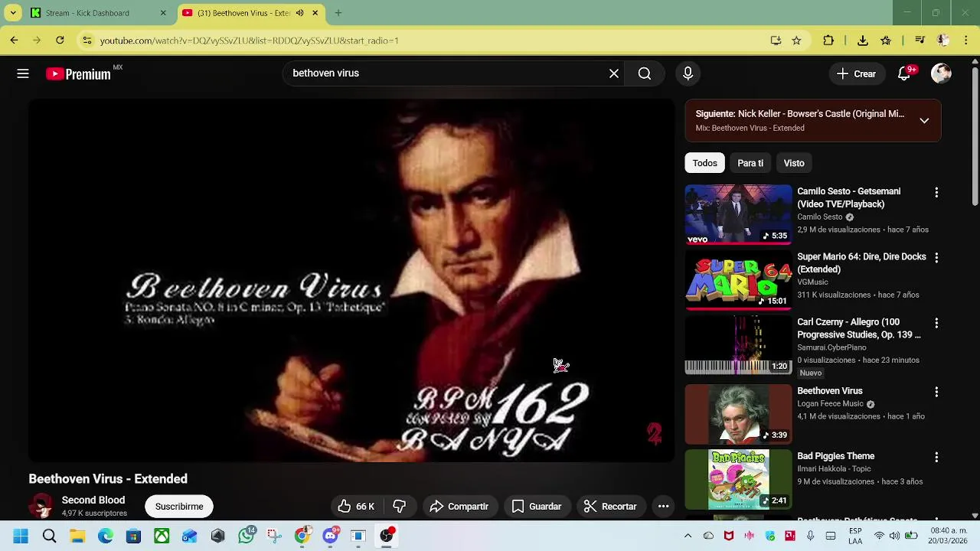Open the Second Blood channel avatar
This screenshot has height=551, width=980.
pyautogui.click(x=41, y=506)
